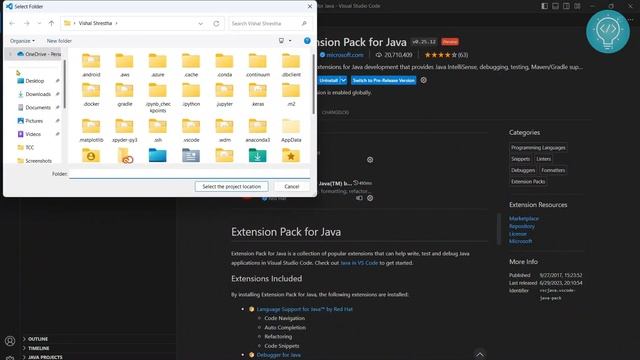Viewport: 640px width, 360px height.
Task: Go up one folder level
Action: pos(51,23)
